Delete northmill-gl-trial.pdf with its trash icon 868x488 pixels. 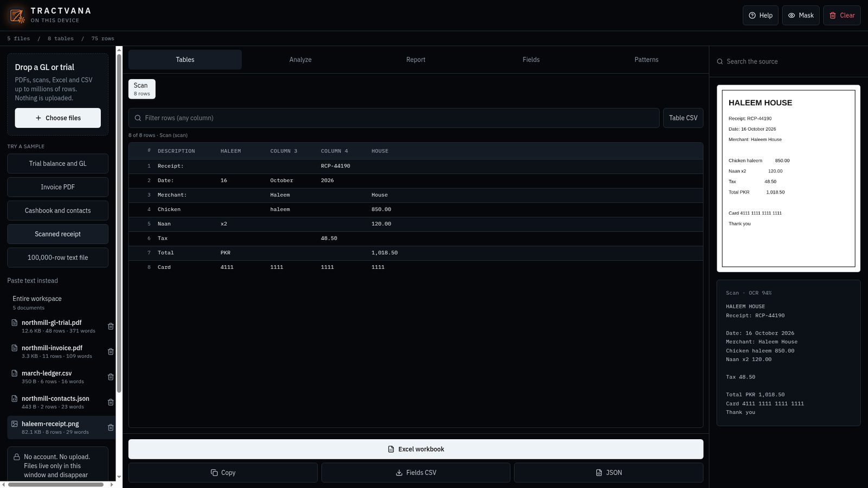point(111,326)
